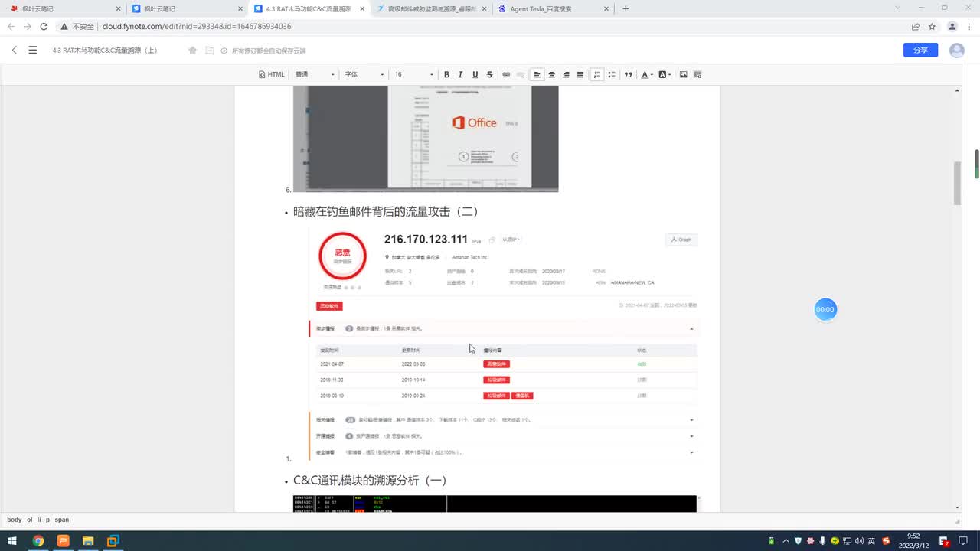980x551 pixels.
Task: Click the blue 00:00 timer bubble
Action: pyautogui.click(x=825, y=310)
